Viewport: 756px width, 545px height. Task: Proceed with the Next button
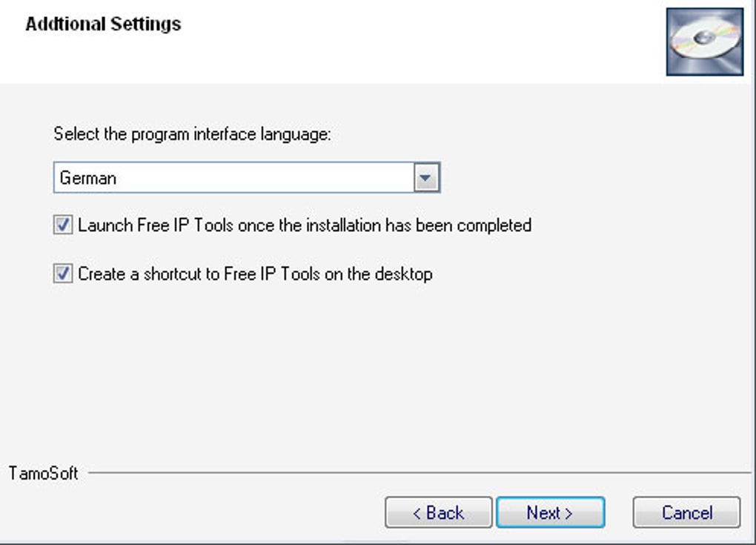coord(550,512)
